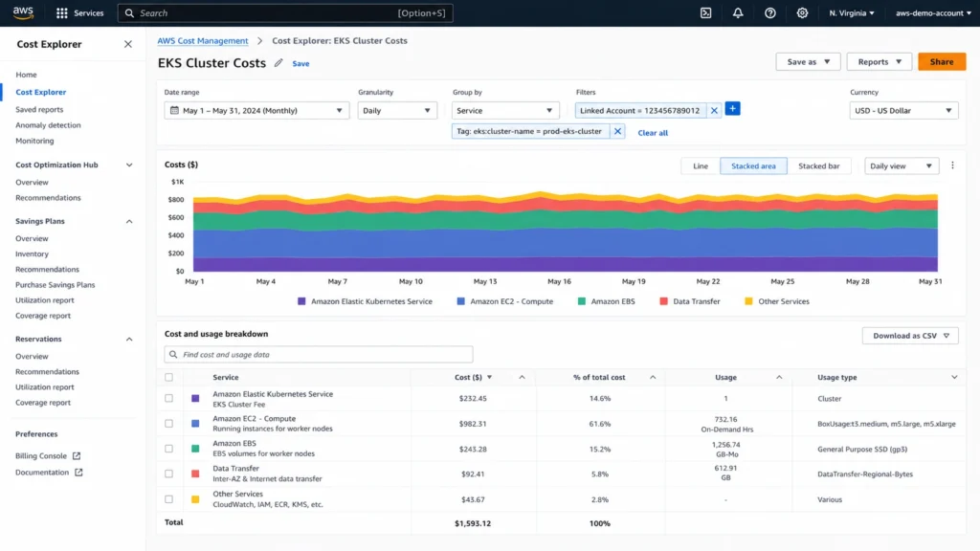Open the Currency dropdown
The width and height of the screenshot is (980, 551).
click(x=903, y=111)
